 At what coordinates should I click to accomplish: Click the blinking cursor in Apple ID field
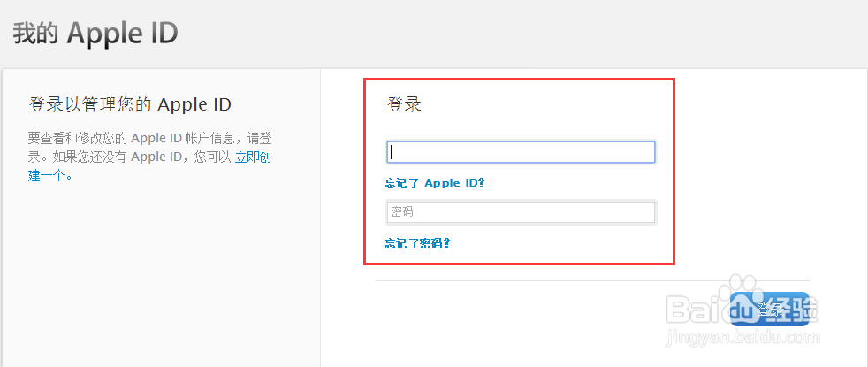coord(392,152)
